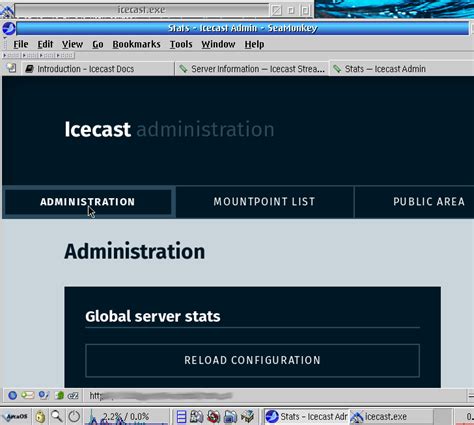Click the slashed-box button on icecast.exe title bar
Viewport: 474px width, 425px height.
pos(276,10)
